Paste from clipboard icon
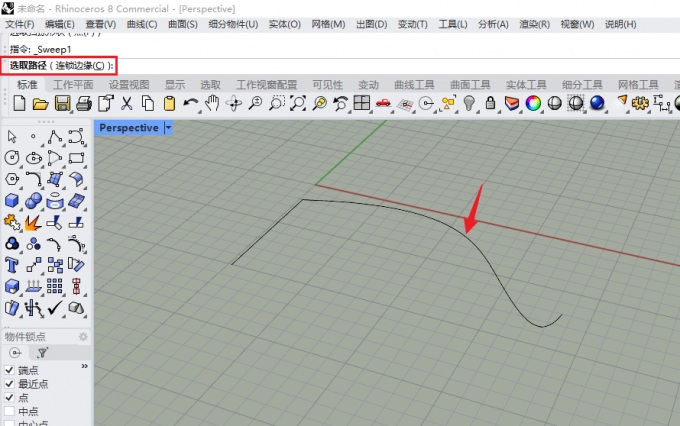Screen dimensions: 680x426 tap(169, 104)
